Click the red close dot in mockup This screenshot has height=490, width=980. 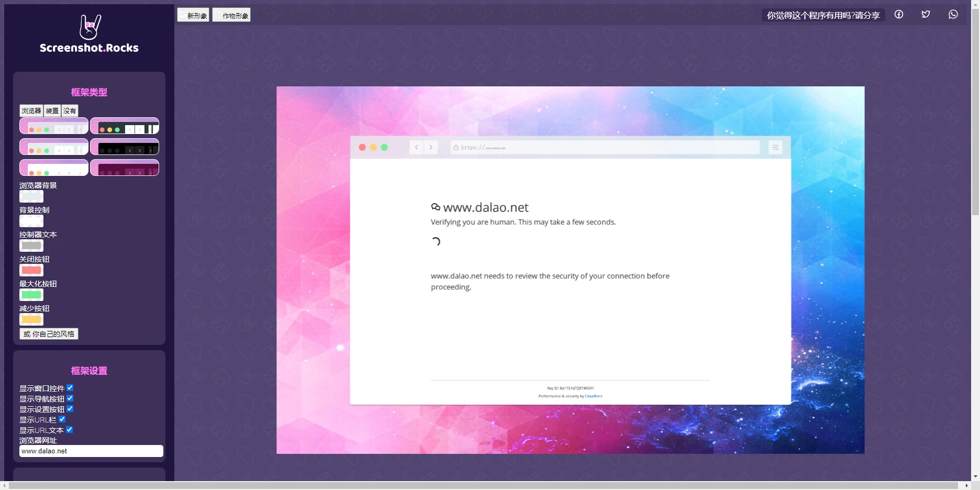[362, 148]
